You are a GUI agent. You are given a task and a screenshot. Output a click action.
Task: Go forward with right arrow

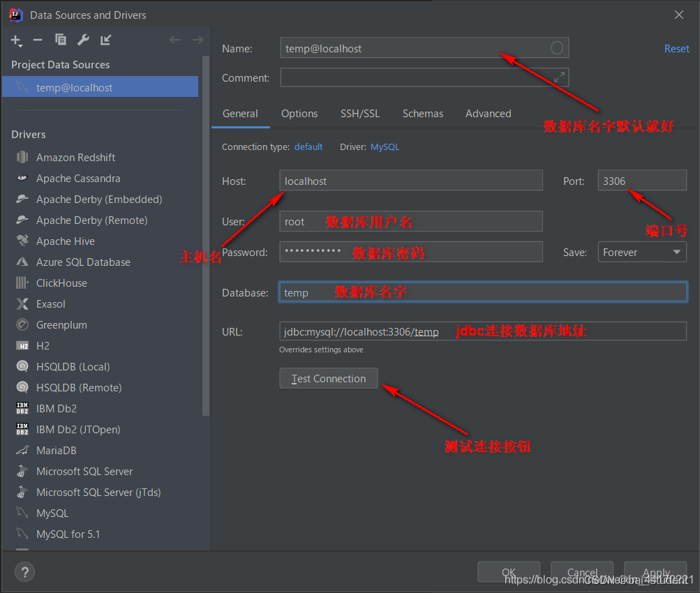point(198,40)
